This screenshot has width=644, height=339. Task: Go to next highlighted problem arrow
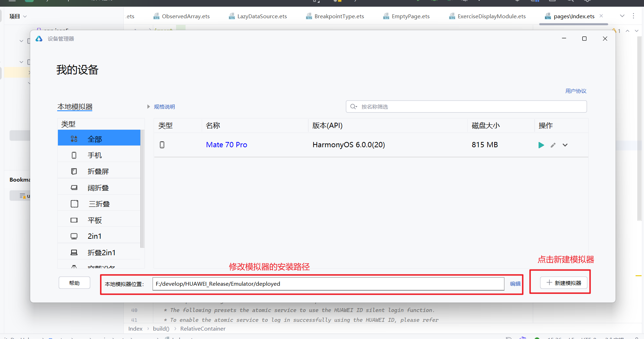tap(637, 31)
